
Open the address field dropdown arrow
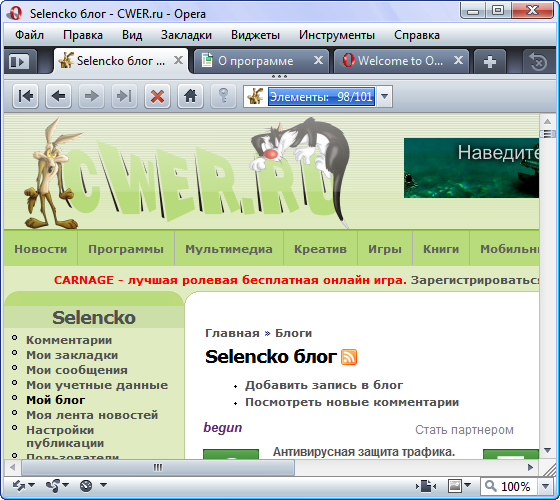[384, 96]
